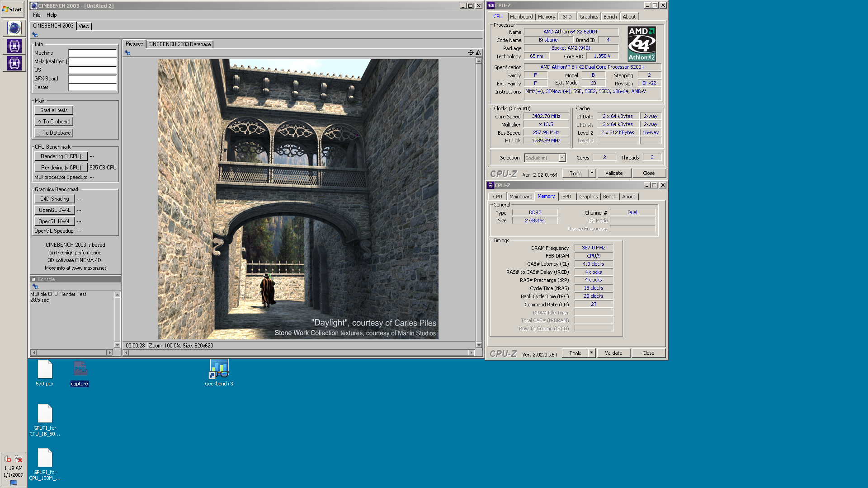Switch to Bench tab in upper CPU-Z
This screenshot has width=868, height=488.
[610, 17]
